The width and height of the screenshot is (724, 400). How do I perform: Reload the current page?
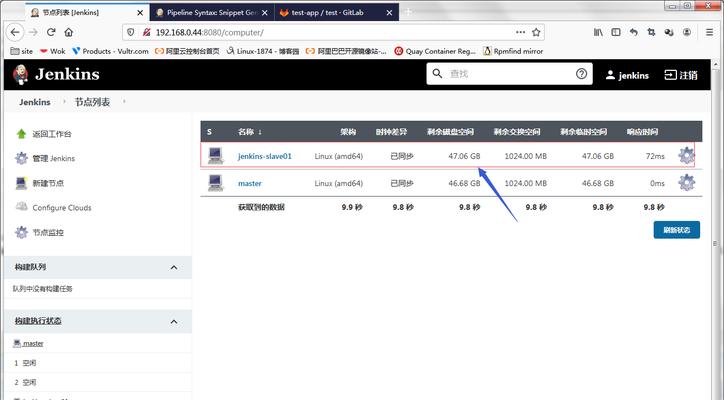[51, 32]
